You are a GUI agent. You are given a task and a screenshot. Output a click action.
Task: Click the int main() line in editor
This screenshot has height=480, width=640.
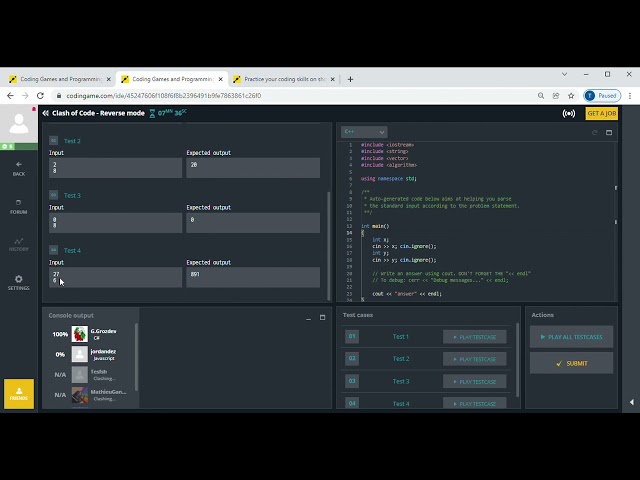pyautogui.click(x=375, y=226)
